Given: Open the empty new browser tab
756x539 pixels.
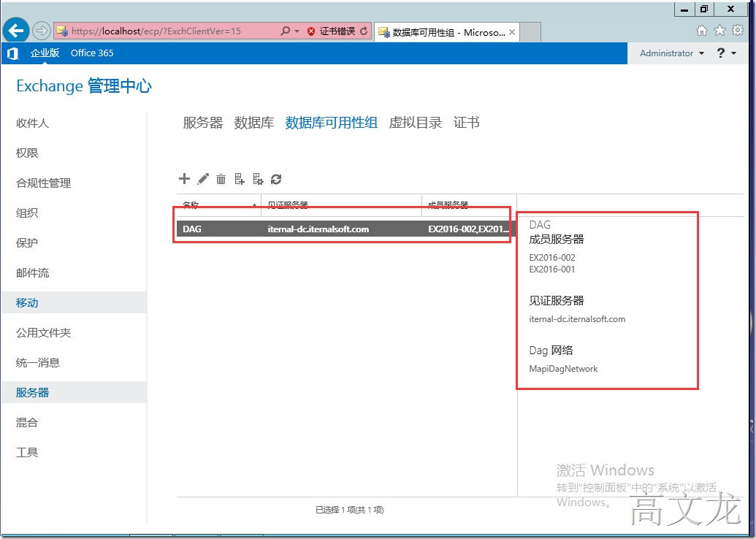Looking at the screenshot, I should coord(530,32).
